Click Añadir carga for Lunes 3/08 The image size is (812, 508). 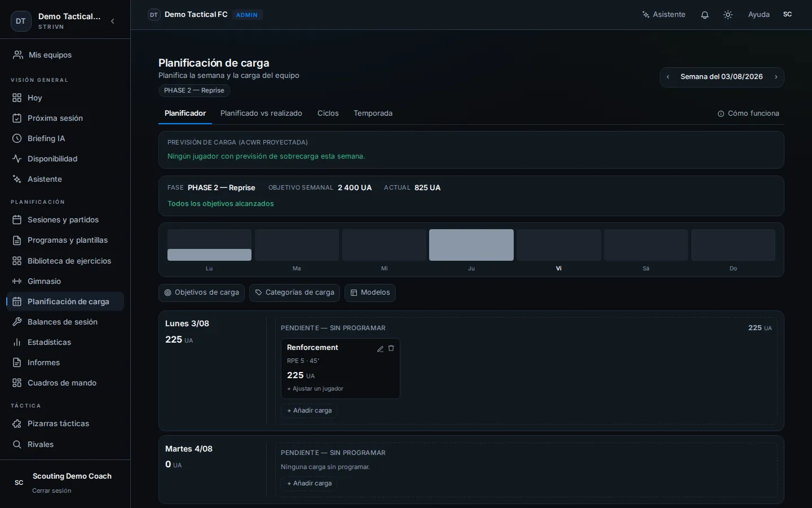click(x=309, y=410)
